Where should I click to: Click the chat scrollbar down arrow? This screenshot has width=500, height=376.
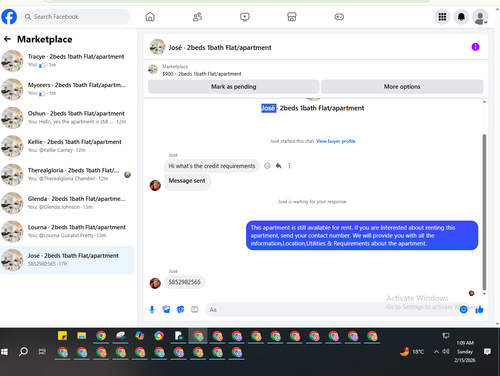(x=484, y=294)
